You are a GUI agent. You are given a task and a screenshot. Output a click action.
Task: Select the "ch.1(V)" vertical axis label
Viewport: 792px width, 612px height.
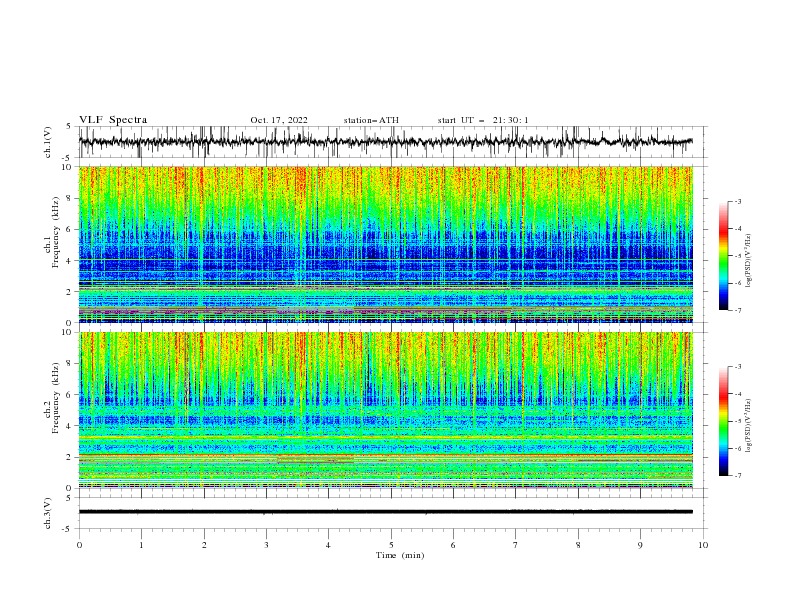coord(48,142)
